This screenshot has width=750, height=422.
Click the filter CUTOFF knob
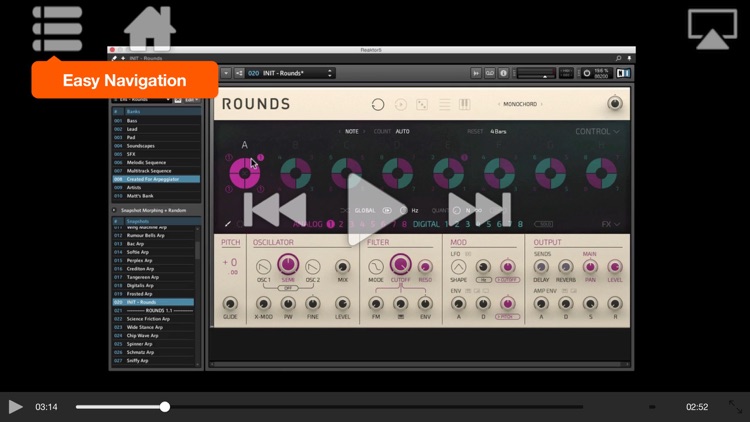(x=400, y=264)
